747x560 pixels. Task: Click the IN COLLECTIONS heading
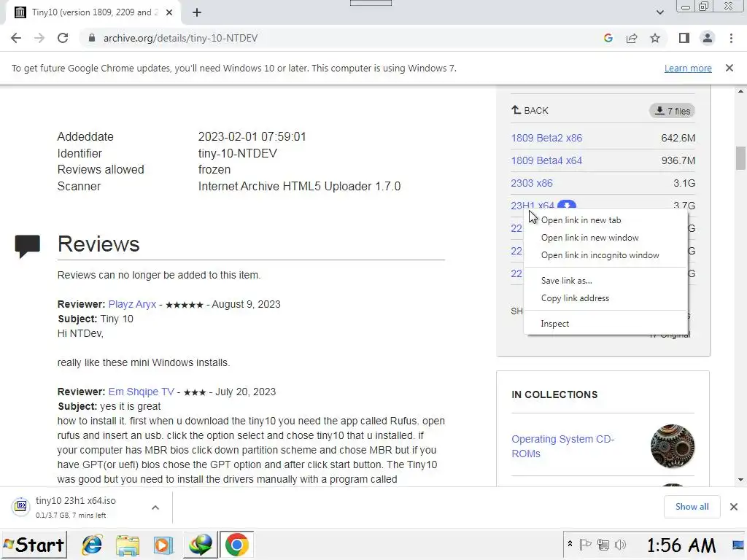(554, 394)
